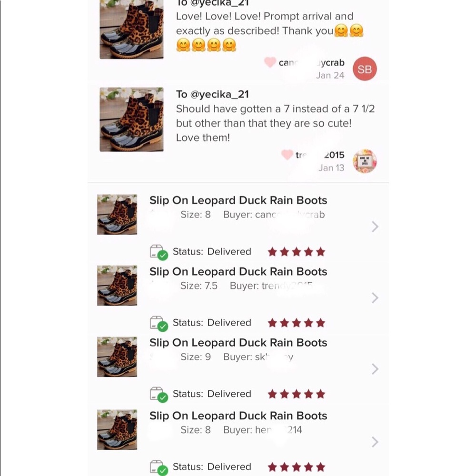Click the SB avatar circle
This screenshot has height=476, width=476.
click(x=365, y=69)
